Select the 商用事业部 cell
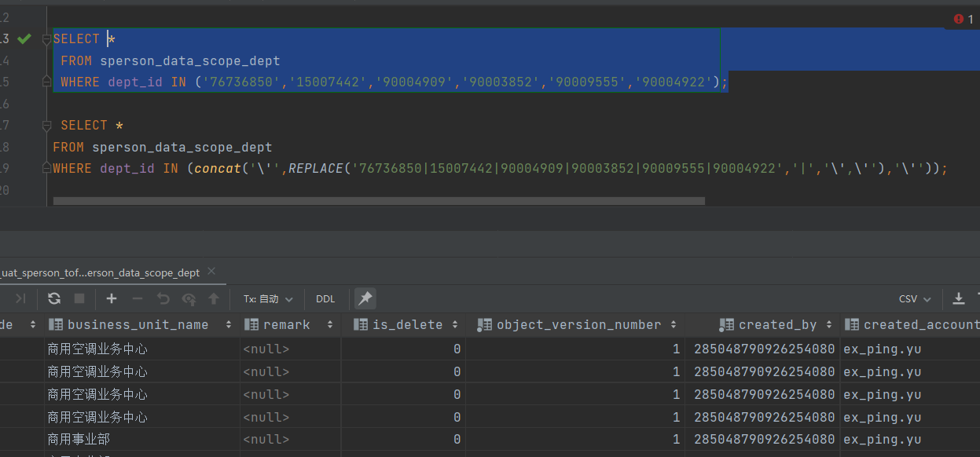The width and height of the screenshot is (980, 457). tap(142, 440)
